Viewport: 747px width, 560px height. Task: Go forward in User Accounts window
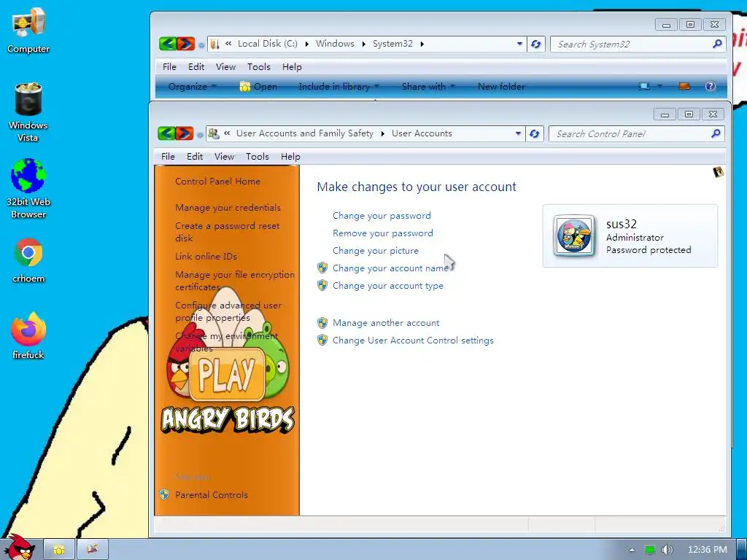[x=185, y=133]
